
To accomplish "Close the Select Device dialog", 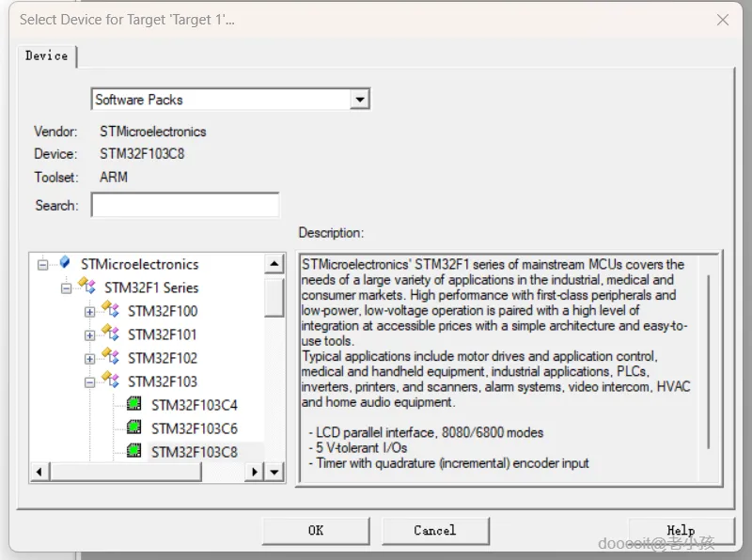I will (723, 20).
